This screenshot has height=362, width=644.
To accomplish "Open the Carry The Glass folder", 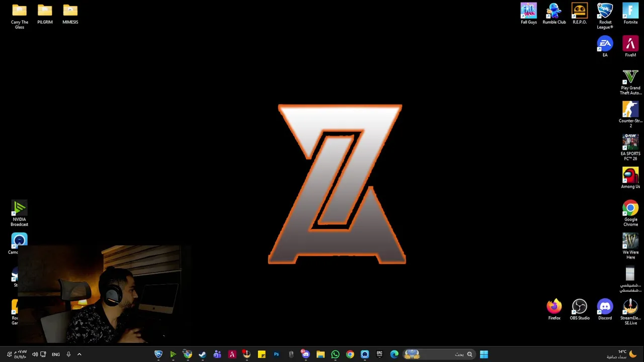I will click(19, 17).
